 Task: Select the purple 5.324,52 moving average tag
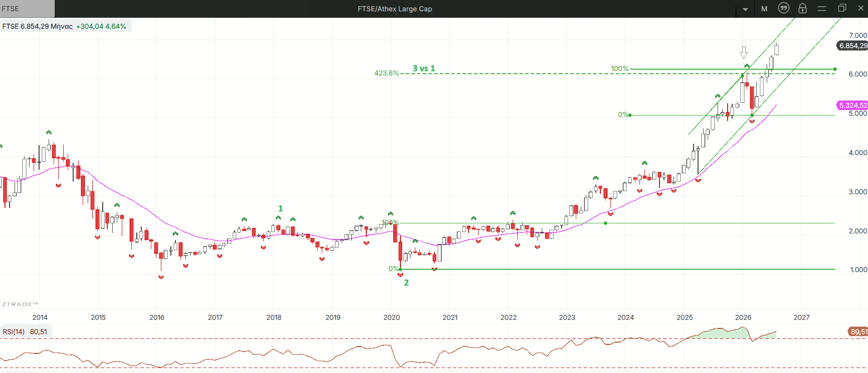(853, 105)
